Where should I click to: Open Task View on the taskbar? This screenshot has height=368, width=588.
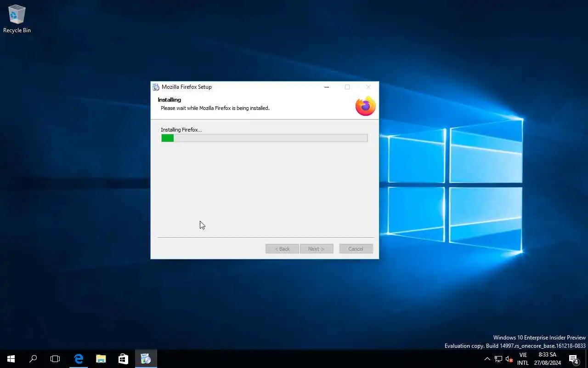55,359
